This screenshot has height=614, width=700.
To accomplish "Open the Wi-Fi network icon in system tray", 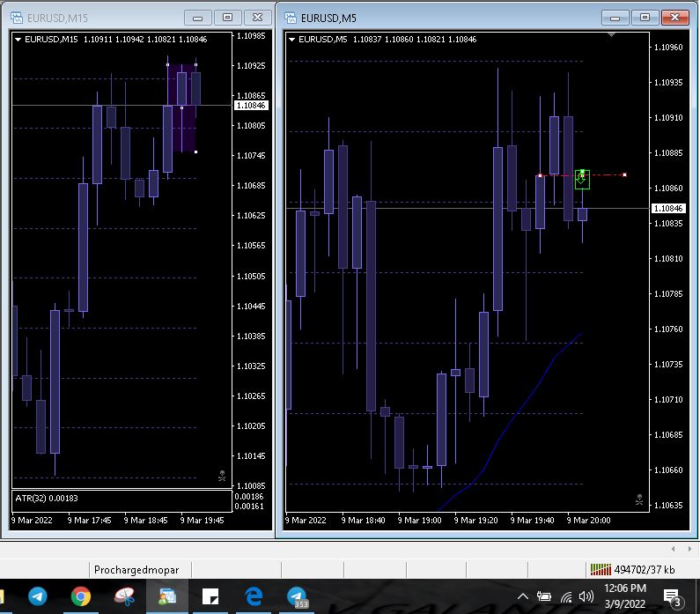I will [565, 596].
